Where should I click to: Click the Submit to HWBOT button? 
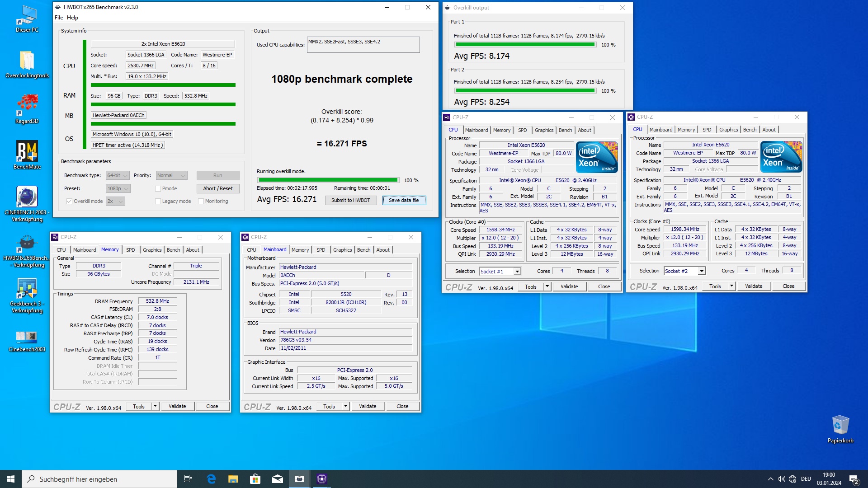click(350, 200)
